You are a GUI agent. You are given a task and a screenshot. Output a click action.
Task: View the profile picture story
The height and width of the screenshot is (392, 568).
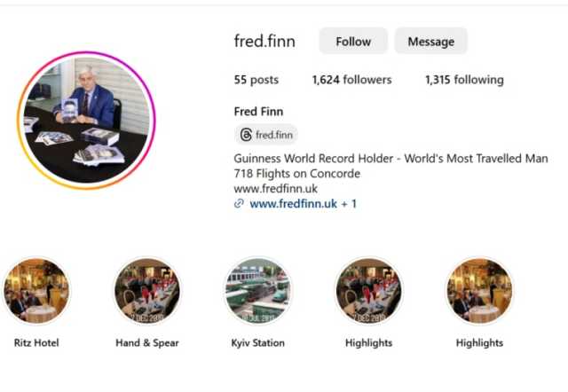coord(86,120)
